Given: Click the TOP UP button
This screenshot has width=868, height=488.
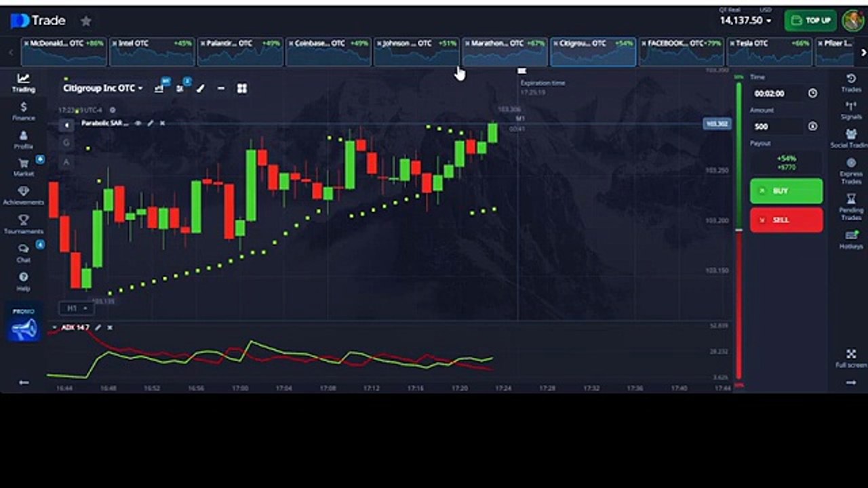Looking at the screenshot, I should pos(810,20).
